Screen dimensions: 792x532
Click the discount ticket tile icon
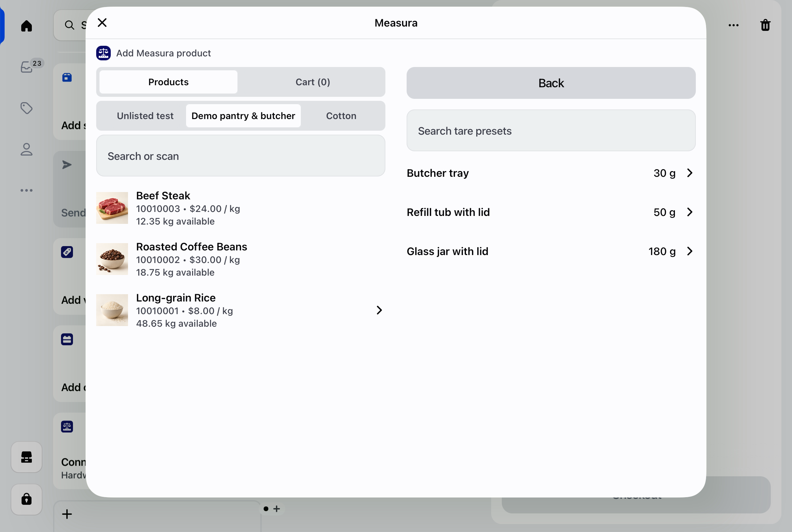tap(67, 252)
